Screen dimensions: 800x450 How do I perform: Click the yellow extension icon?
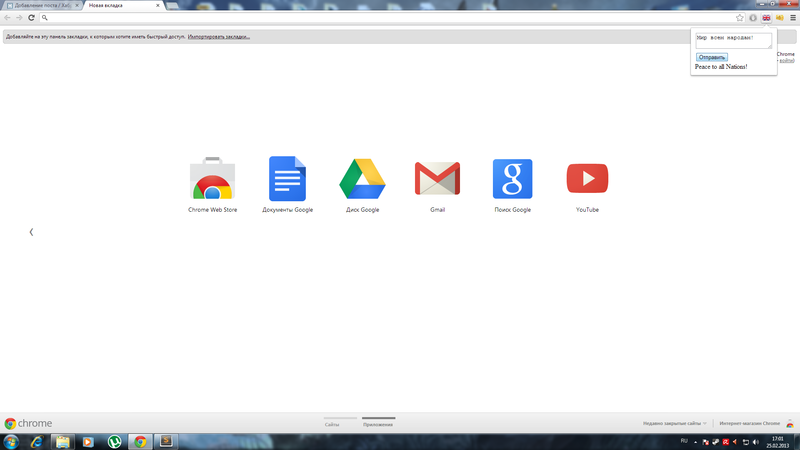pos(780,18)
